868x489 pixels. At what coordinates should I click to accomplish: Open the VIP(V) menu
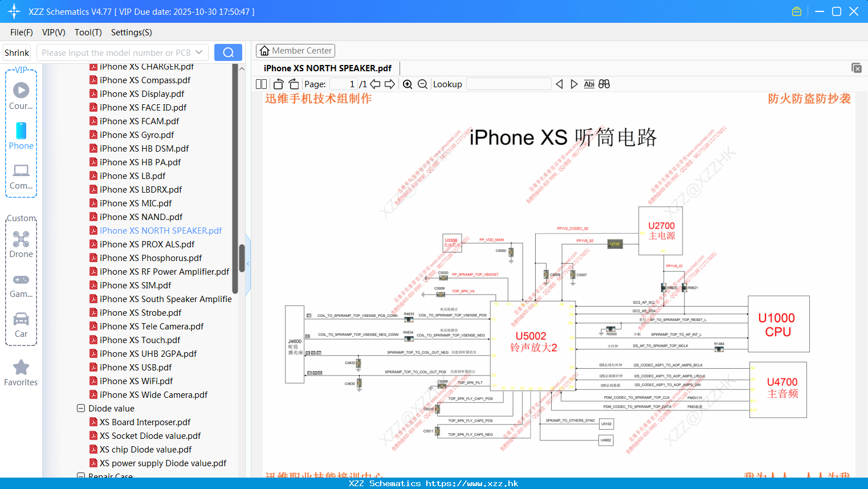(x=54, y=32)
